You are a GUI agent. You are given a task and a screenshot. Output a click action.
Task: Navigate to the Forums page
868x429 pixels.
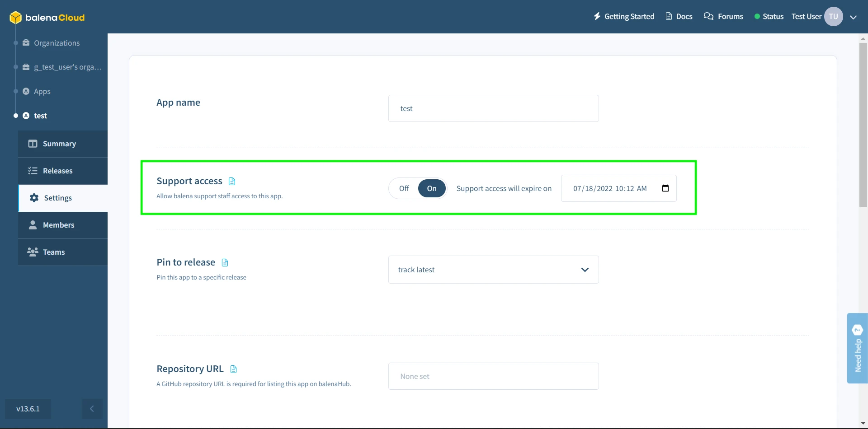[730, 16]
